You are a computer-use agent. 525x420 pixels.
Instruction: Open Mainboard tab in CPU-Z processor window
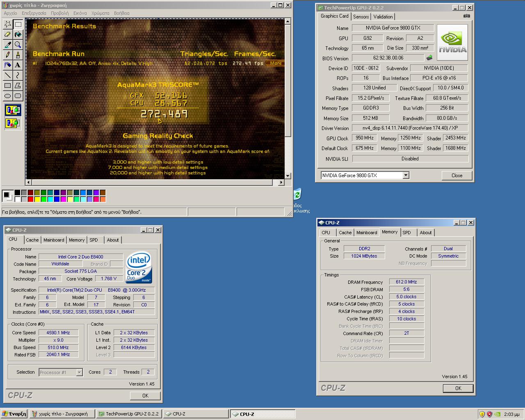[54, 240]
